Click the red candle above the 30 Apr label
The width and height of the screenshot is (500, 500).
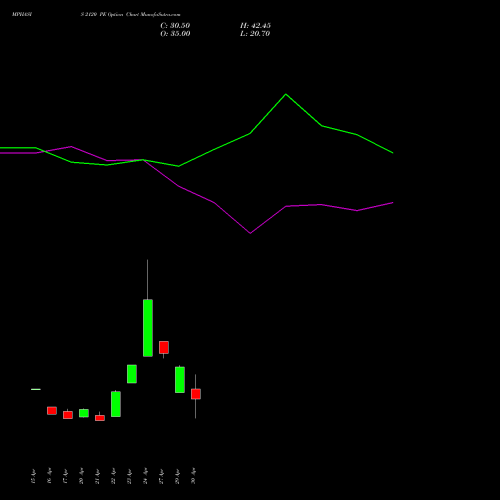196,394
